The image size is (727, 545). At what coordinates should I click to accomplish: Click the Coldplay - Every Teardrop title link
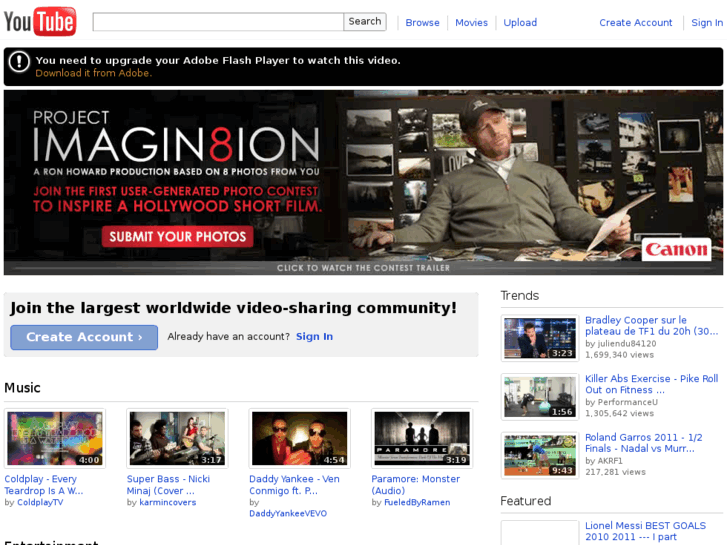(x=44, y=485)
